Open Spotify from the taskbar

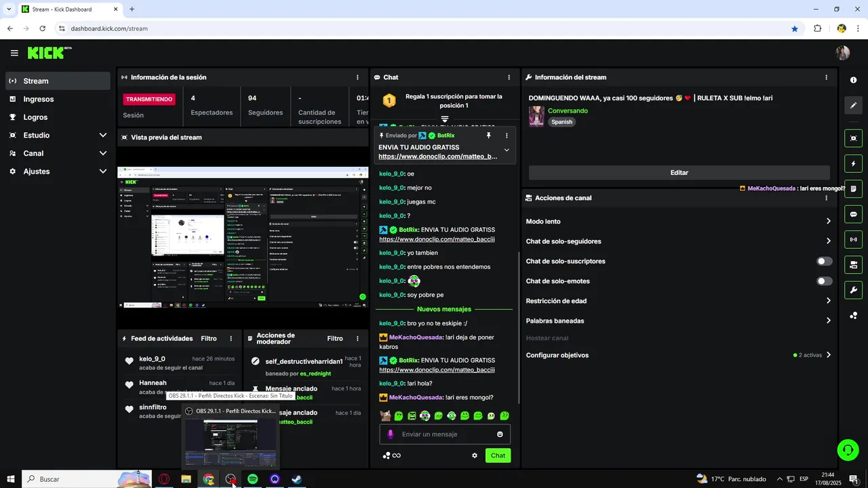point(252,479)
